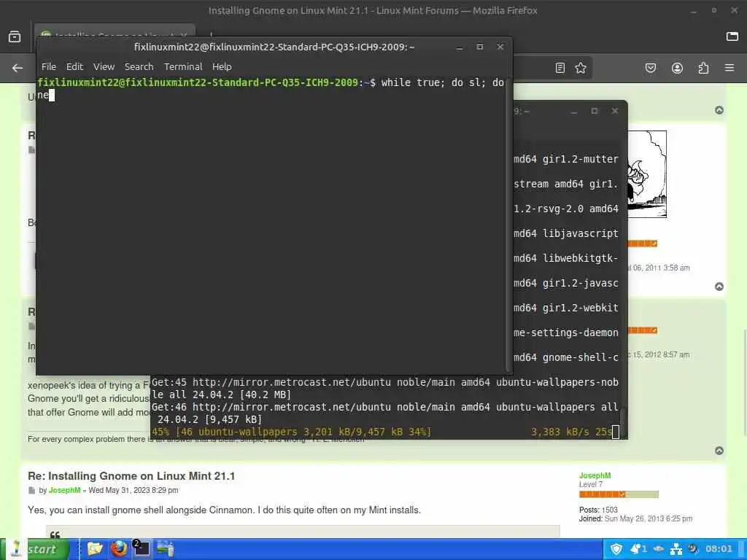Viewport: 747px width, 560px height.
Task: Open 'Re: Installing Gnome on Linux Mint 21.1' heading
Action: (131, 475)
